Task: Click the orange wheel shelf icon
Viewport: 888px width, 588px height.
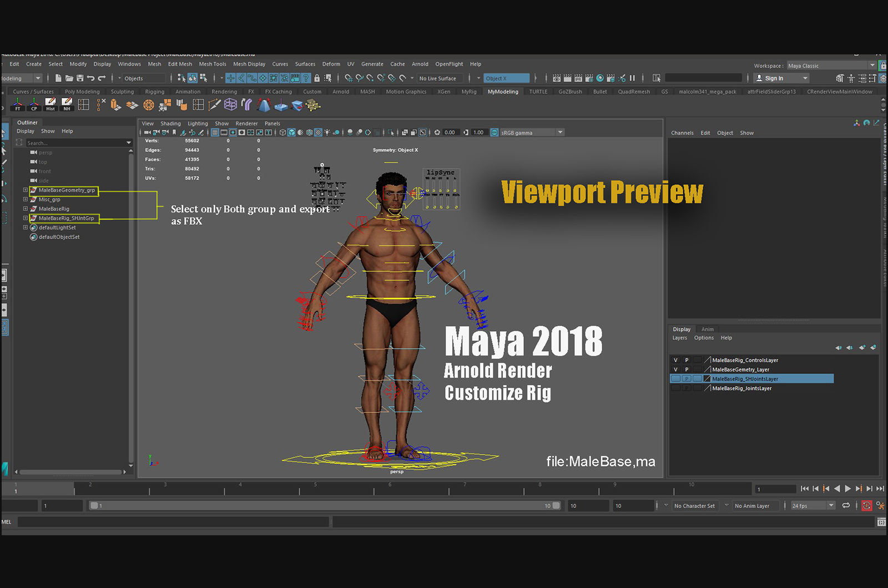Action: [148, 105]
